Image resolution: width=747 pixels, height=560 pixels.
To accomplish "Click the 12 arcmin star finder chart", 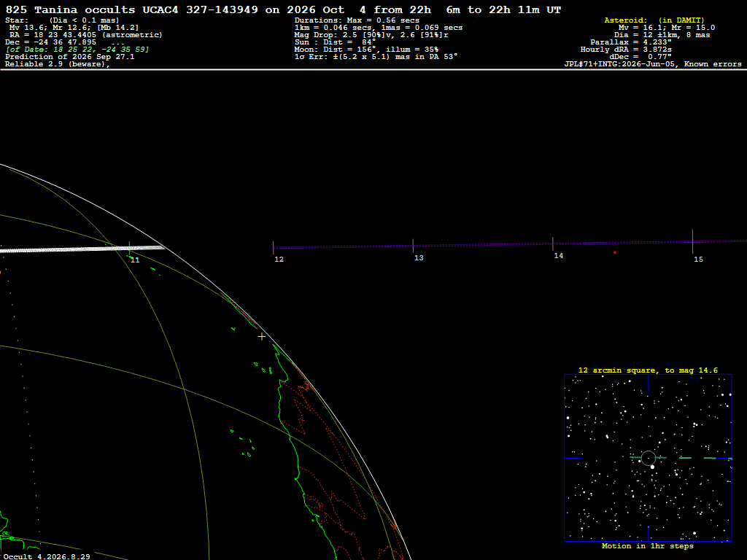I will click(x=648, y=458).
